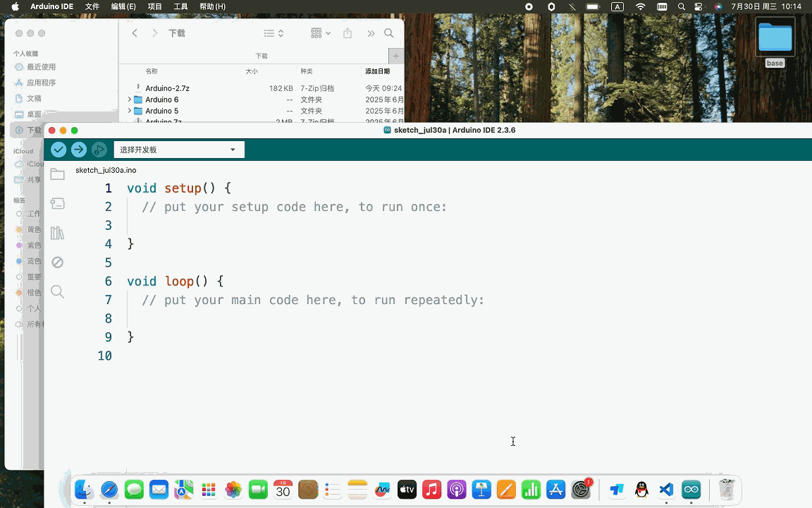This screenshot has height=508, width=812.
Task: Click the Verify checkmark button in Arduino IDE
Action: pos(59,150)
